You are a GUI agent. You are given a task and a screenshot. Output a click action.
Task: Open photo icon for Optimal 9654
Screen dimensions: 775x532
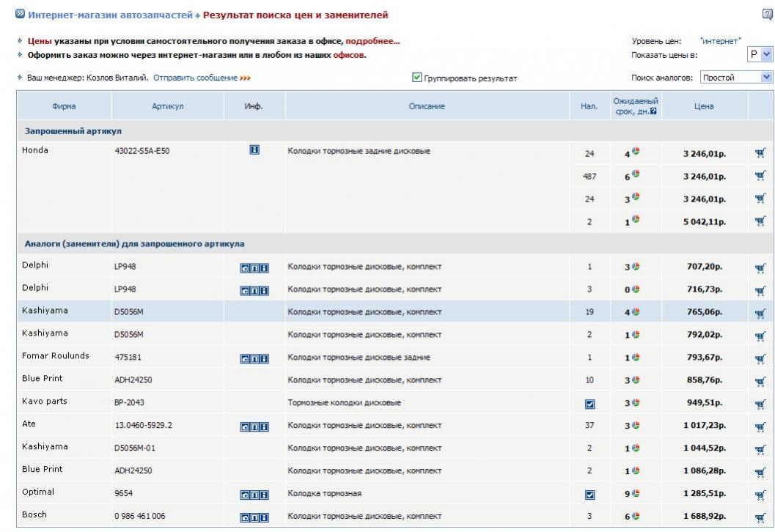[245, 495]
